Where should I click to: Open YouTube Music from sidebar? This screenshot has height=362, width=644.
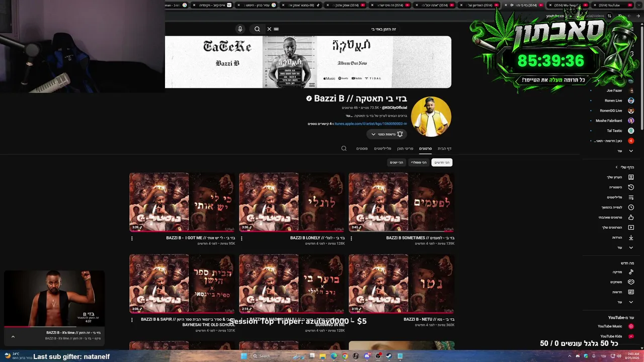coord(615,326)
